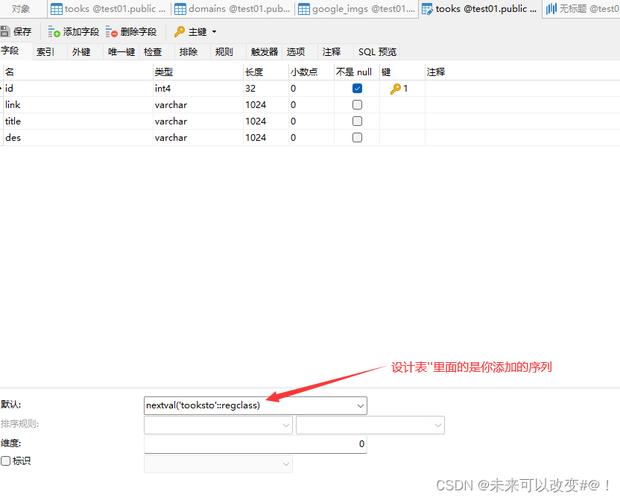Open the Checks (检查) sub-tab
The image size is (620, 500).
(x=153, y=52)
